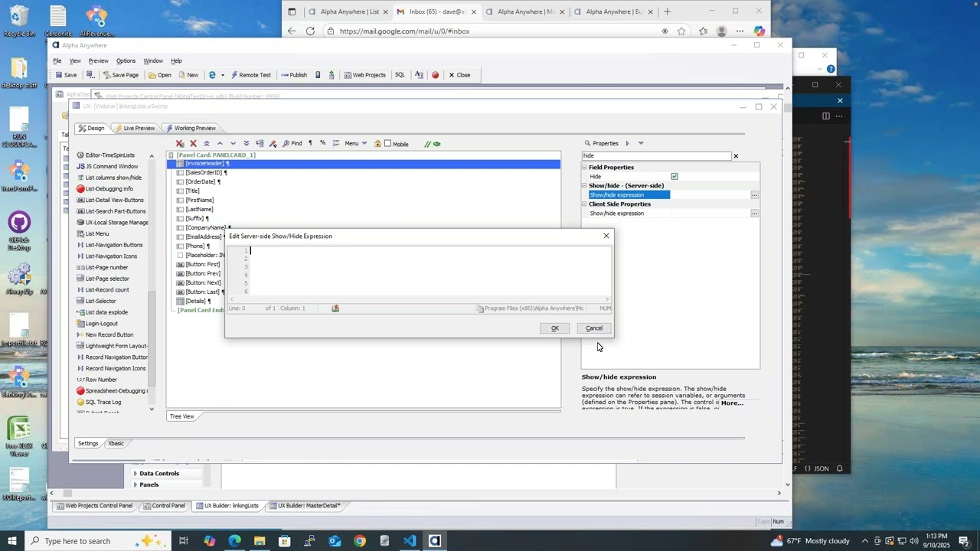
Task: Collapse the Client Side Properties section
Action: click(x=584, y=204)
